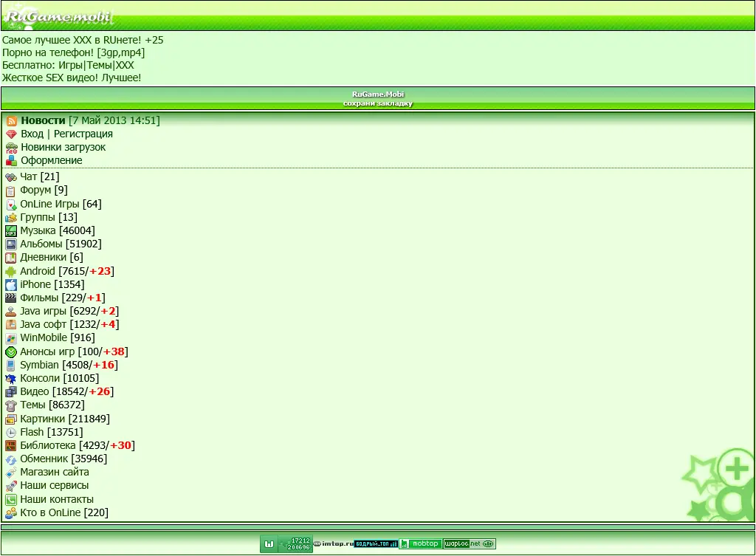756x556 pixels.
Task: Click the green counter 17212 badge
Action: (286, 544)
